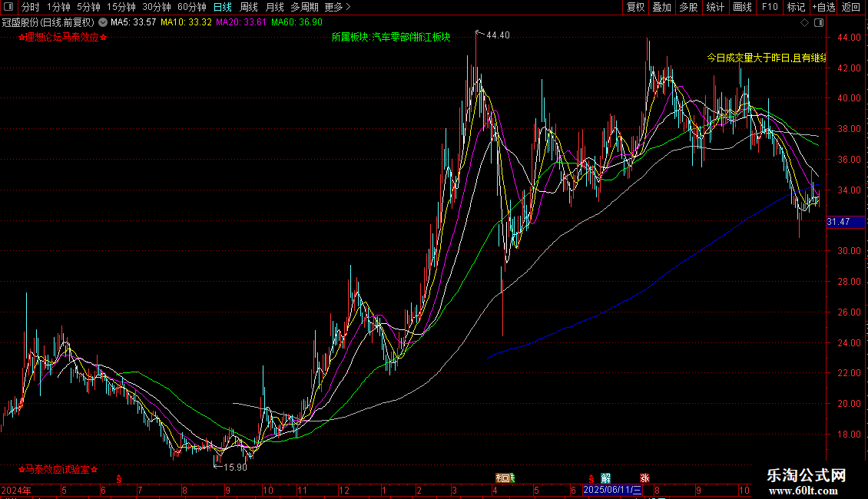
Task: Click the 回 marker icon near April
Action: [505, 478]
